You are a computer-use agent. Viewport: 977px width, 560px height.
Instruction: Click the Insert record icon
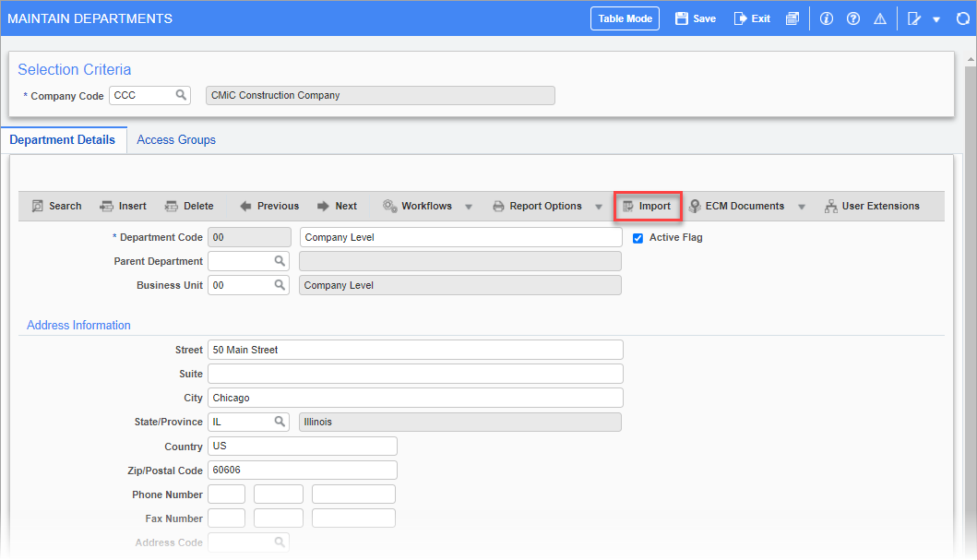point(106,206)
